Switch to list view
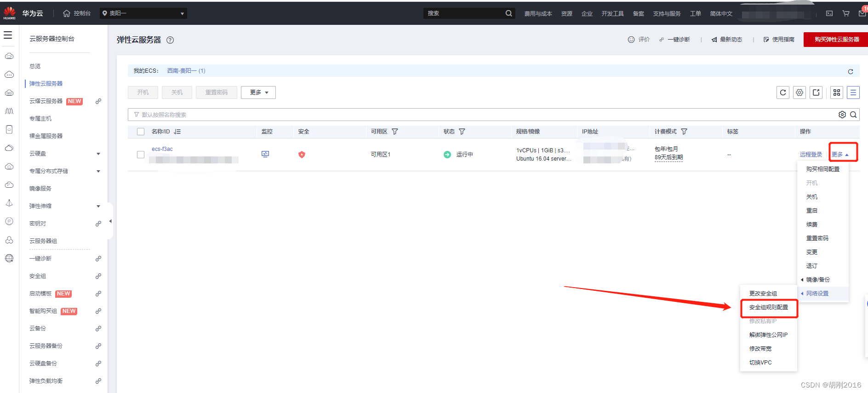The height and width of the screenshot is (393, 868). tap(853, 92)
